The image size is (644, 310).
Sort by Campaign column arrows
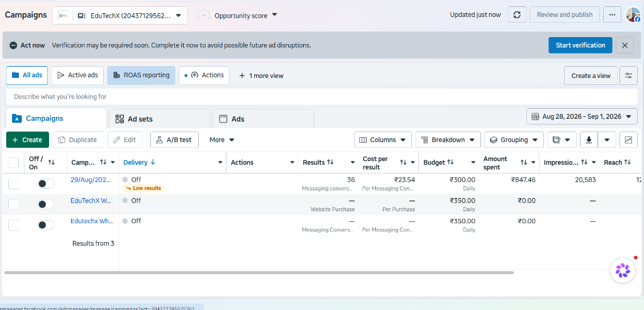click(103, 163)
